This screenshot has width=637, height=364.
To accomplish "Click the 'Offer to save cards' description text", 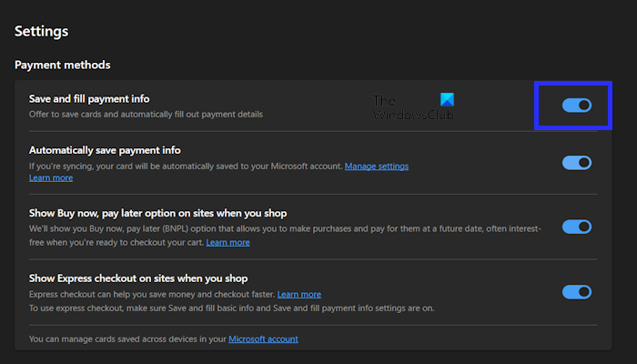I will (146, 115).
